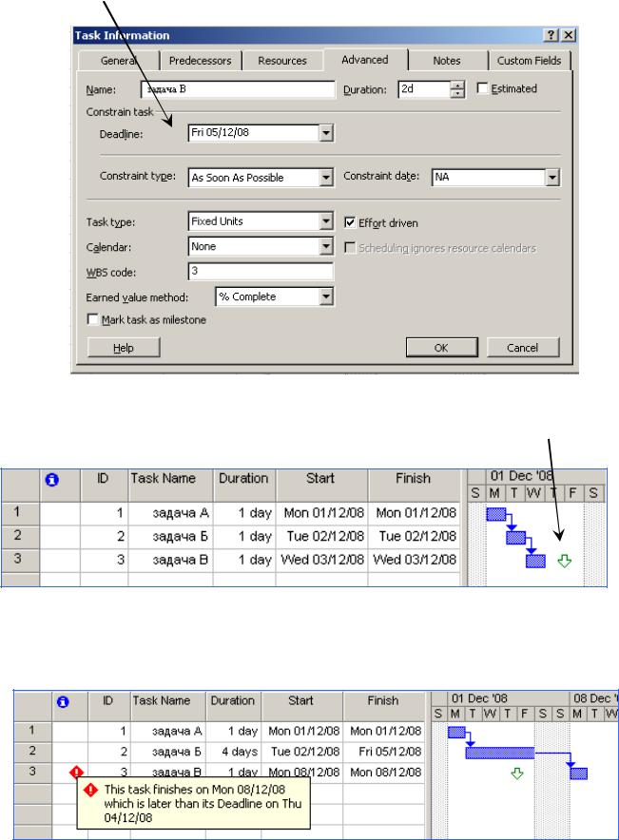Open the Calendar dropdown
This screenshot has width=619, height=840.
coord(326,246)
